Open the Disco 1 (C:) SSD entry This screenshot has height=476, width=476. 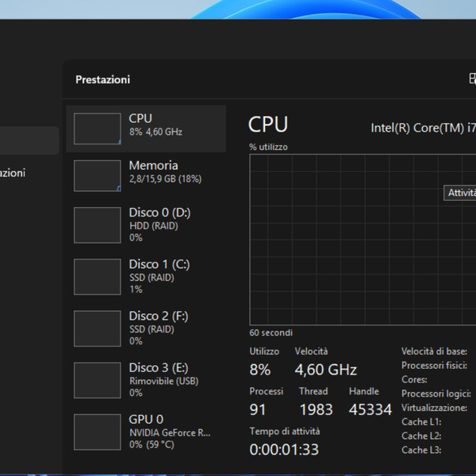point(171,276)
